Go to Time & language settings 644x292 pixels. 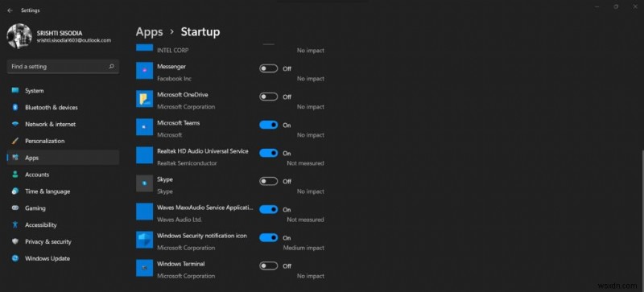[x=63, y=191]
